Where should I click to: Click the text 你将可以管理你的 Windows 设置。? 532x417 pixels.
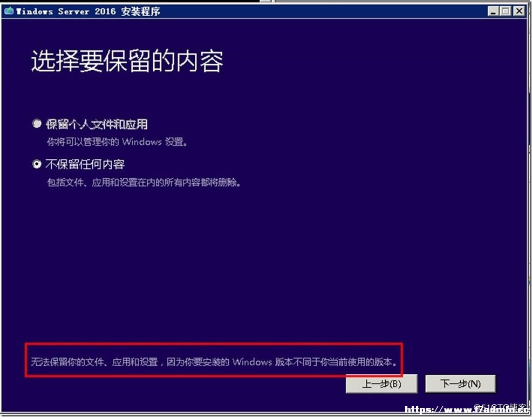tap(117, 142)
